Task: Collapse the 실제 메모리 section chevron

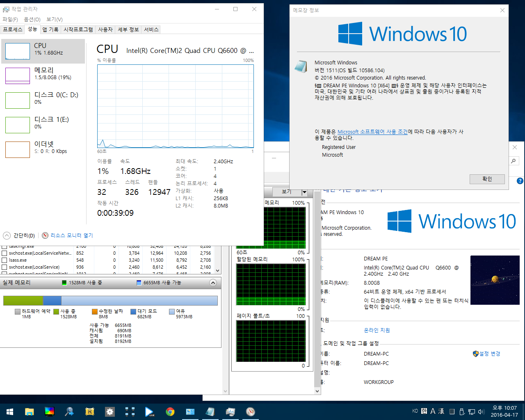Action: (213, 283)
